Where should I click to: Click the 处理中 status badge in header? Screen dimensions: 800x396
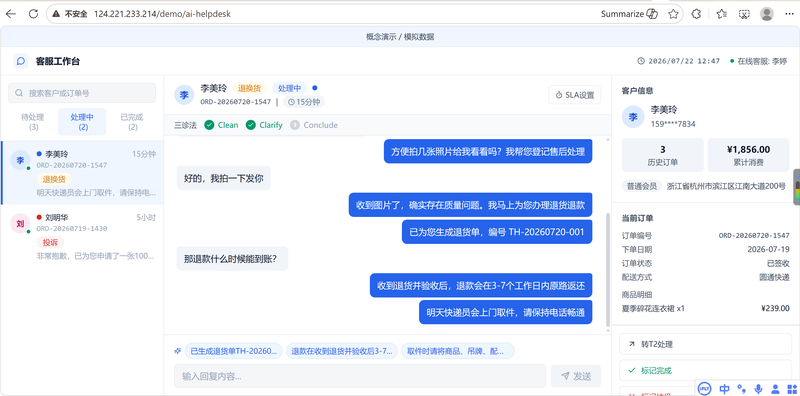click(x=289, y=88)
